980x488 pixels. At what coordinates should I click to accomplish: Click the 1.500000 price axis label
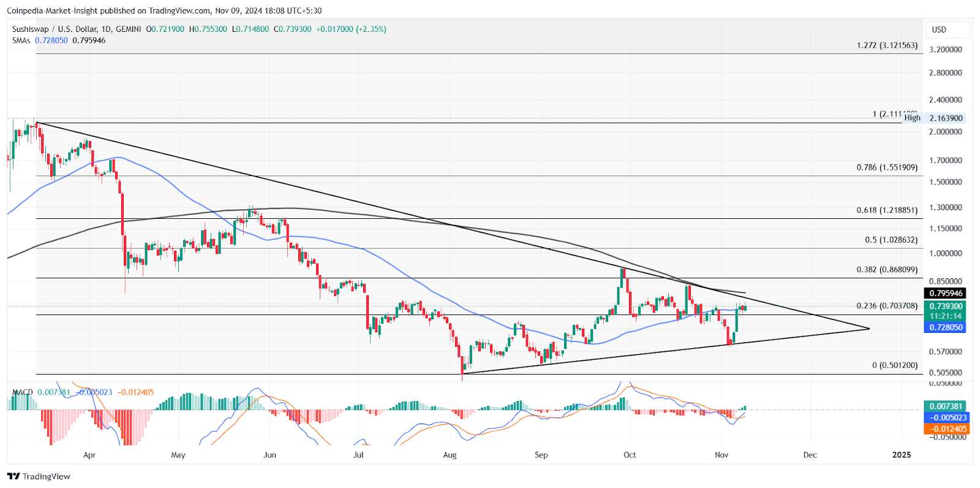946,182
